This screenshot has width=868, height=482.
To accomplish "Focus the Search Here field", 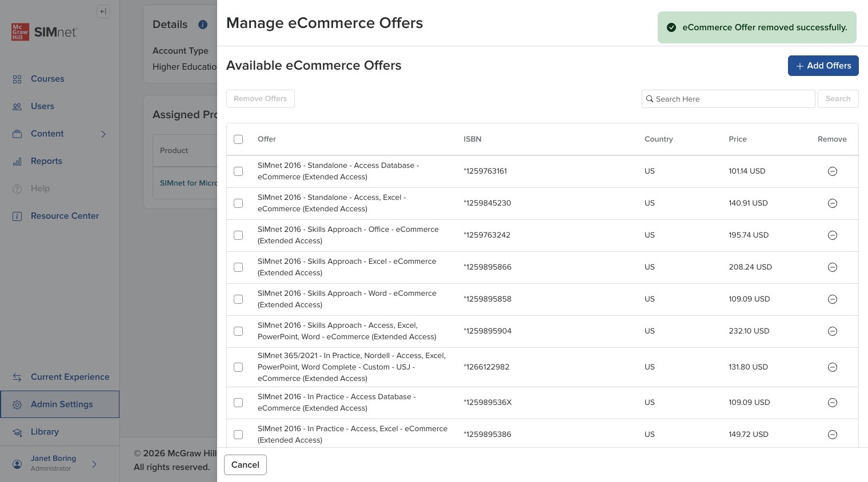I will tap(729, 99).
